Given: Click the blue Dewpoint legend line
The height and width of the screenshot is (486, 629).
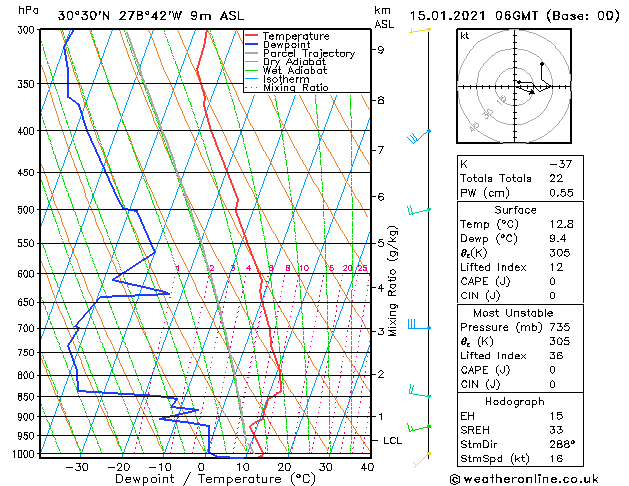Looking at the screenshot, I should click(x=252, y=44).
